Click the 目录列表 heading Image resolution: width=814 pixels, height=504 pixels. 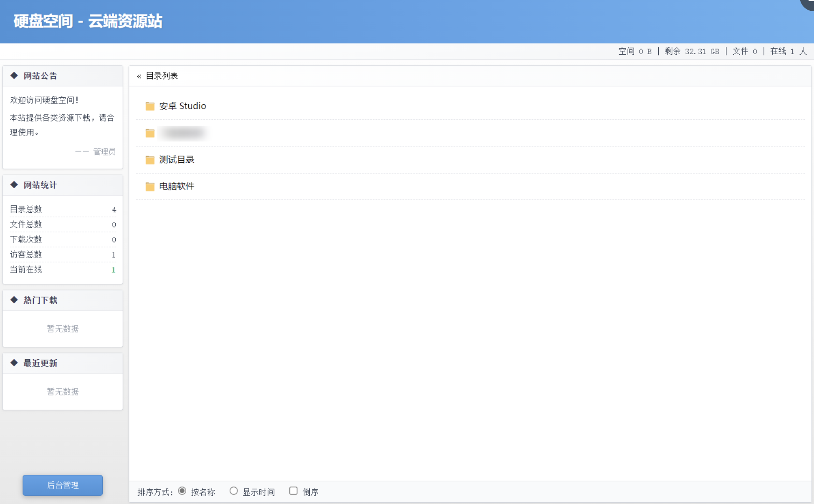[162, 76]
